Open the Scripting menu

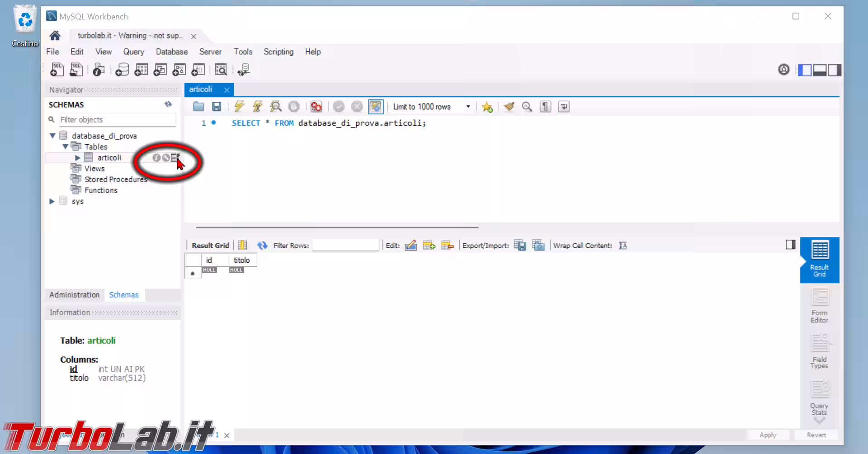pyautogui.click(x=278, y=52)
